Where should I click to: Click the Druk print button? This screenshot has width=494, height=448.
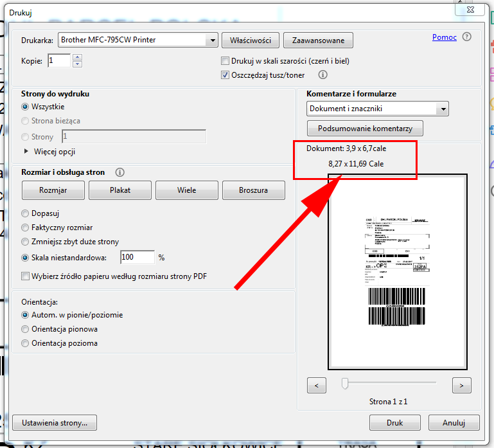click(x=394, y=423)
